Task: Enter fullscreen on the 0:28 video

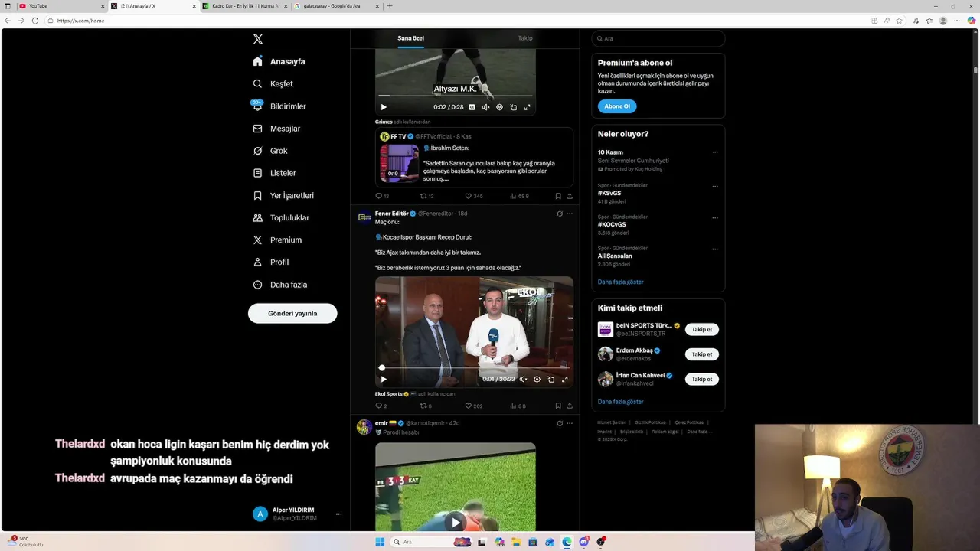Action: [x=527, y=107]
